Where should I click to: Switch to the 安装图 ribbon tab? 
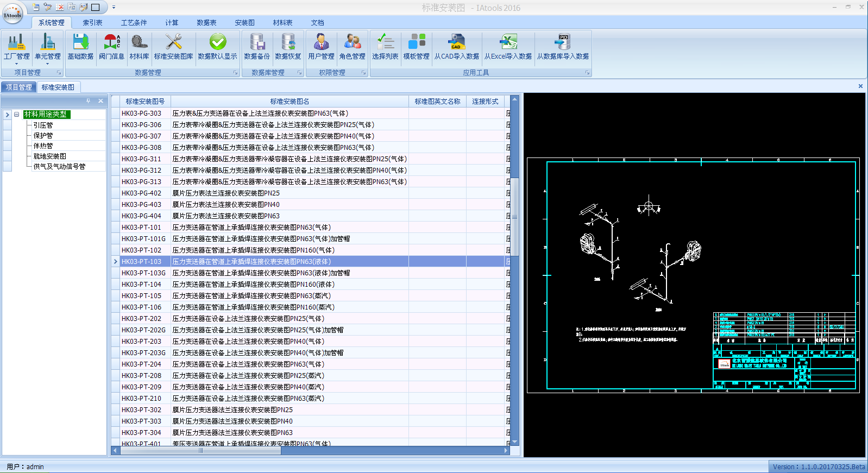point(244,23)
